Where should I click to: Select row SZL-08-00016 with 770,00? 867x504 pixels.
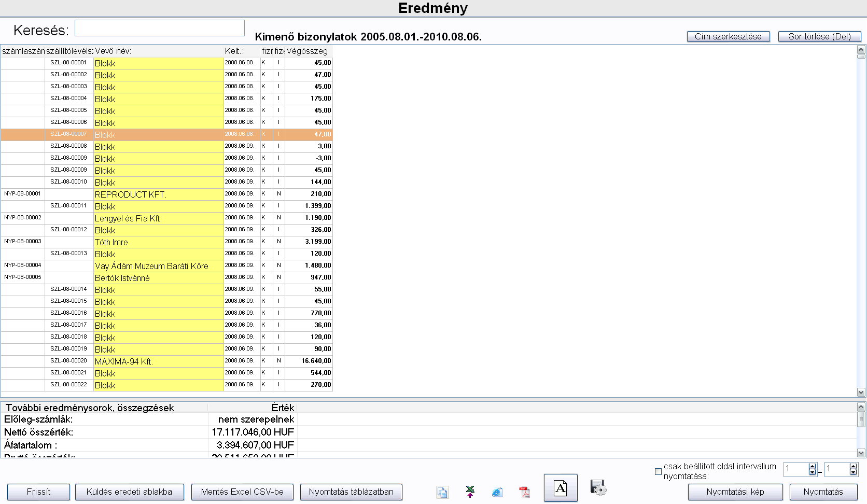coord(166,313)
